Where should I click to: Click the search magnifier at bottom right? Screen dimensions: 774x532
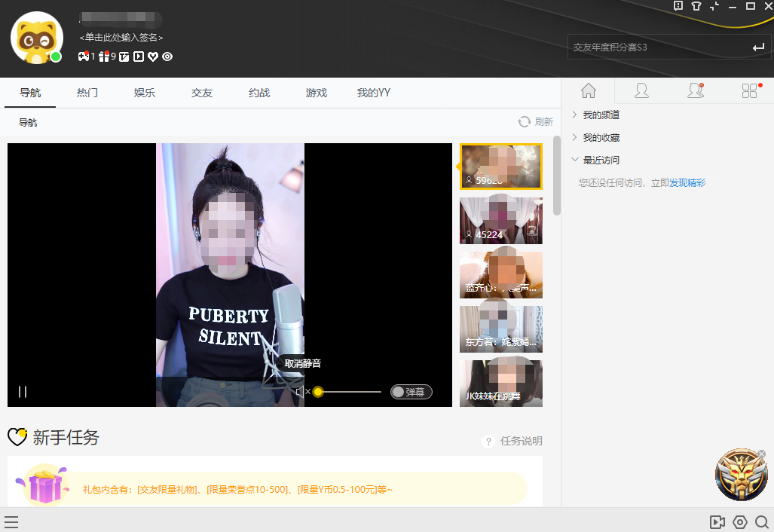(x=762, y=521)
